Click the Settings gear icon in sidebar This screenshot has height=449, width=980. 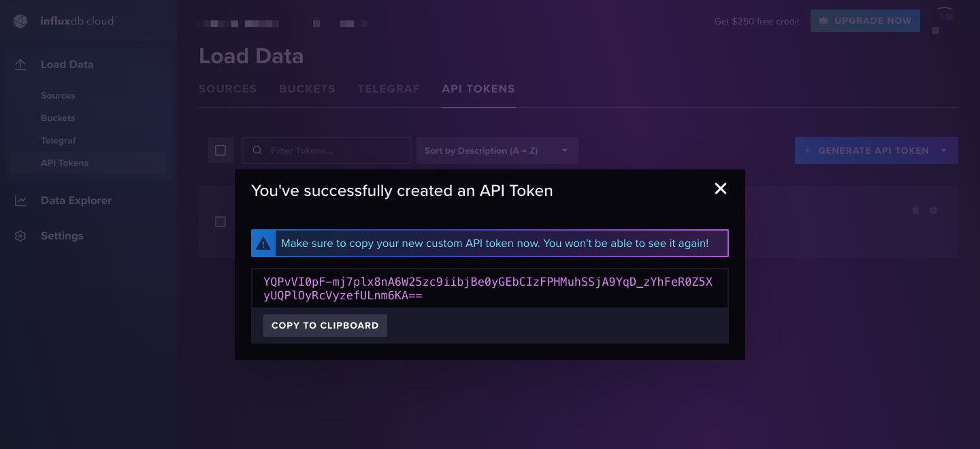click(x=20, y=235)
